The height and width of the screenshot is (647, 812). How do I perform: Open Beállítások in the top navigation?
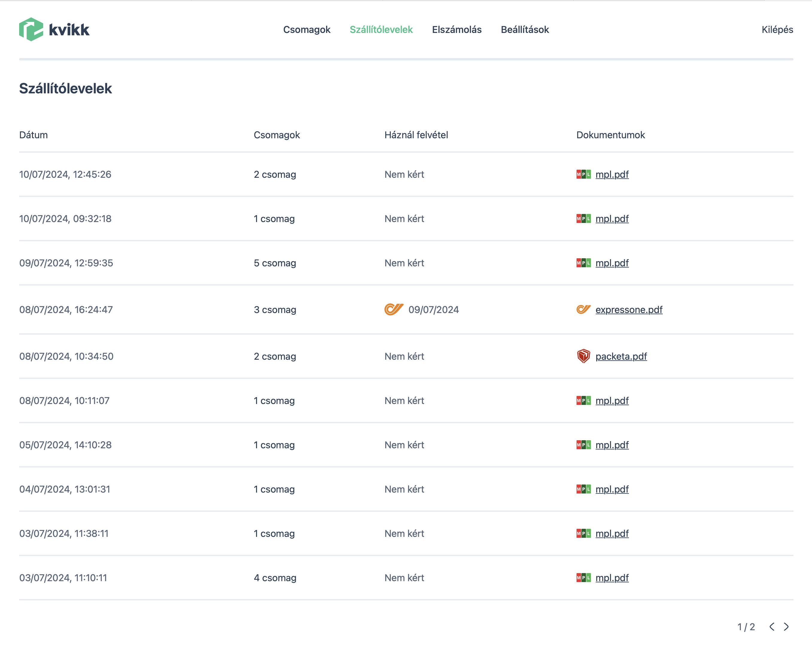pos(525,29)
